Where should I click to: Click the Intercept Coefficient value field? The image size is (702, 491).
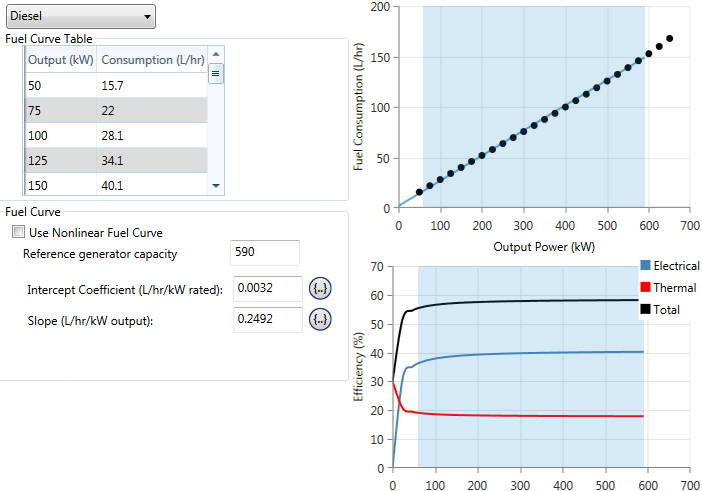[266, 289]
